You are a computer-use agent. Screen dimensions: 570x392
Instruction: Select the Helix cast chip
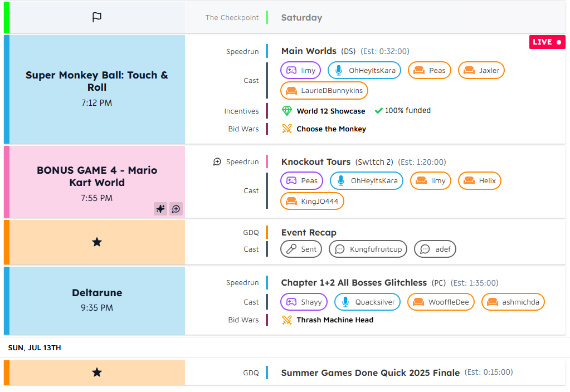[x=480, y=180]
